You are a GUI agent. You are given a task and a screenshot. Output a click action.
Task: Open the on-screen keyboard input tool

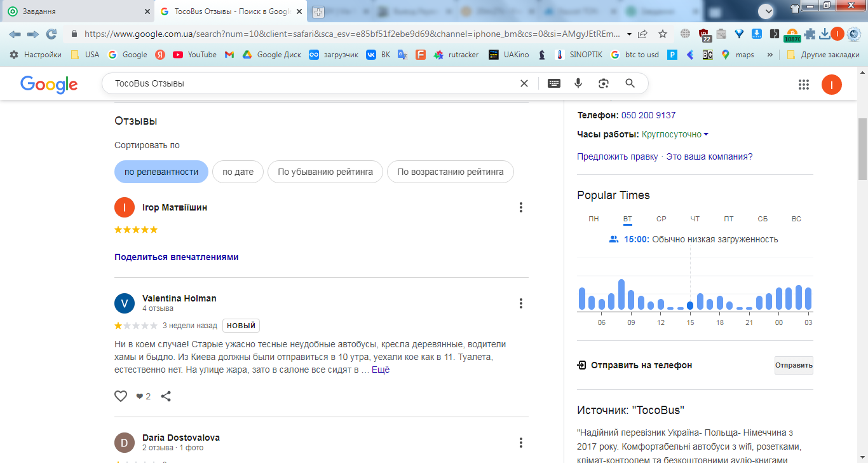pyautogui.click(x=554, y=83)
